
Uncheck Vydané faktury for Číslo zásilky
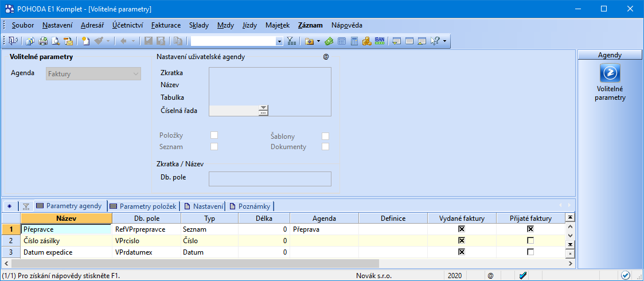coord(461,240)
